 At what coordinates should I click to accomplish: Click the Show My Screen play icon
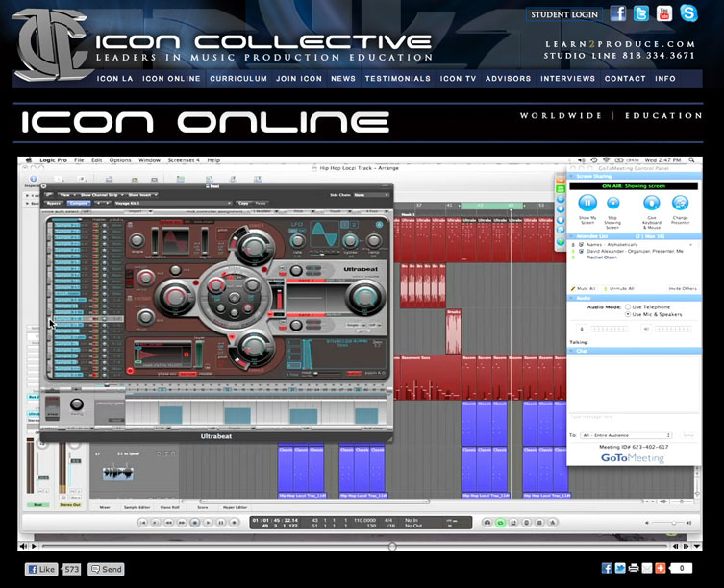coord(587,203)
